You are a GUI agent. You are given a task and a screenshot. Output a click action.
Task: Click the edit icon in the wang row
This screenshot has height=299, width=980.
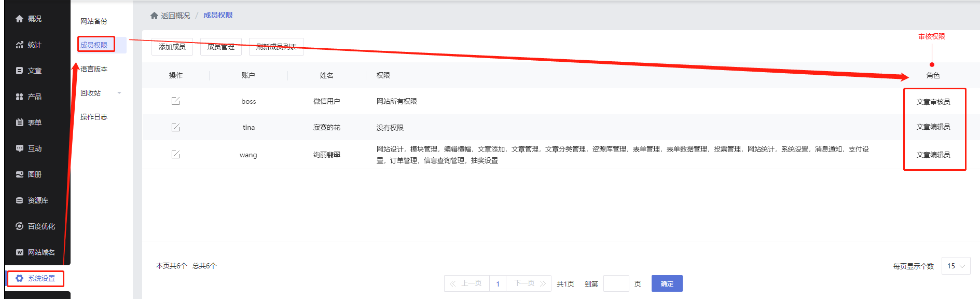pos(176,154)
